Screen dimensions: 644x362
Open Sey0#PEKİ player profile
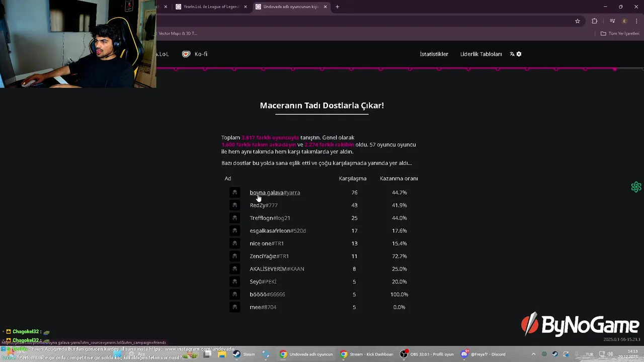263,282
